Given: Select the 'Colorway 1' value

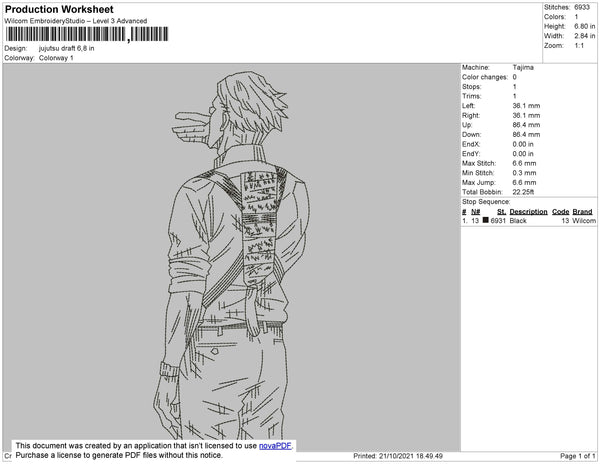Looking at the screenshot, I should pos(56,58).
